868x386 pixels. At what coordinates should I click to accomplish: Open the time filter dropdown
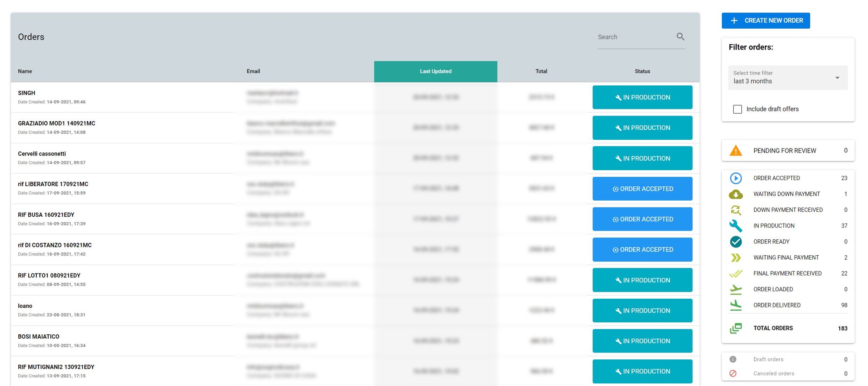tap(787, 78)
